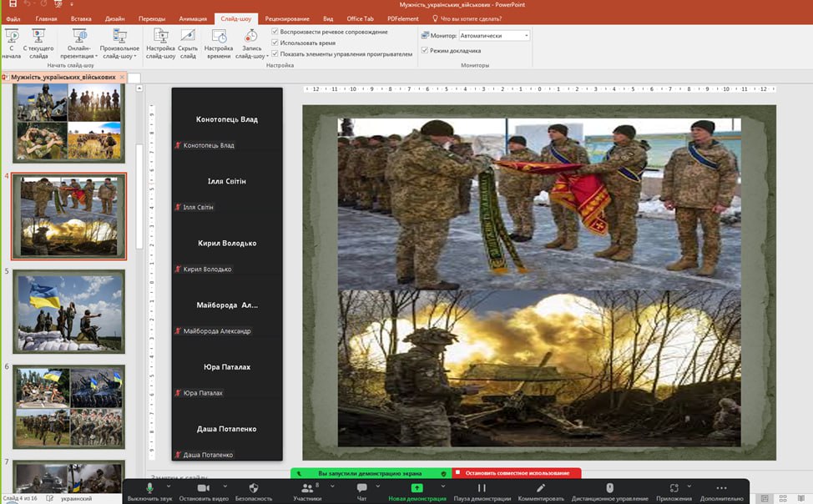Open Zoom annotation pencil tool

541,491
